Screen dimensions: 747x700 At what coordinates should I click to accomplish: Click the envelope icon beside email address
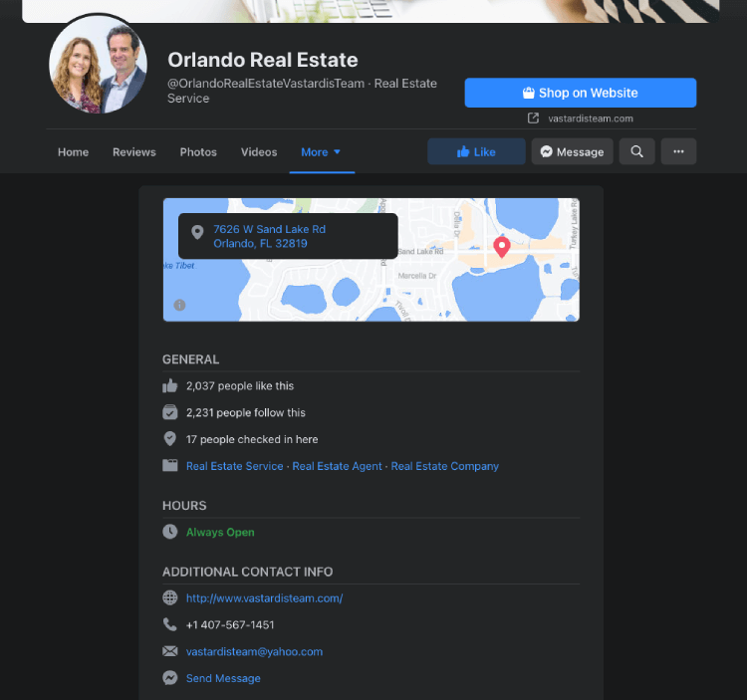coord(169,652)
